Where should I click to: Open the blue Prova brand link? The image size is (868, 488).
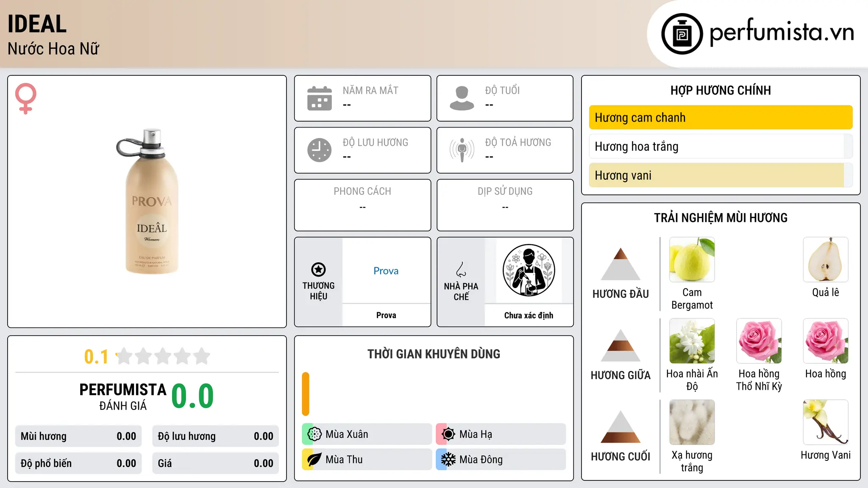point(386,271)
